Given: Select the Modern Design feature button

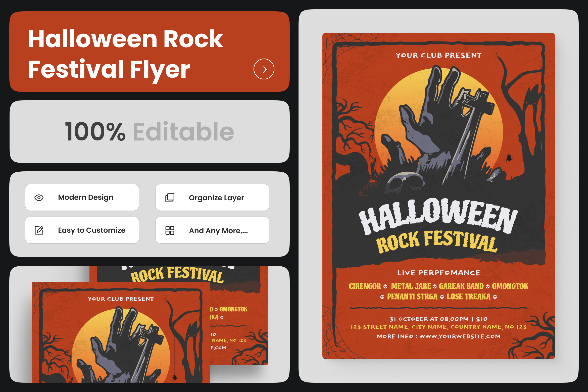Looking at the screenshot, I should [82, 198].
